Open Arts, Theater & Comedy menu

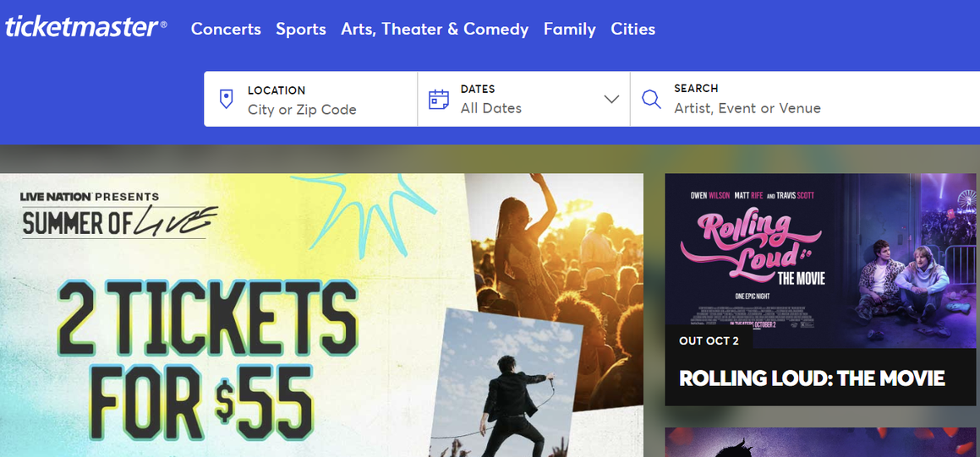point(435,29)
